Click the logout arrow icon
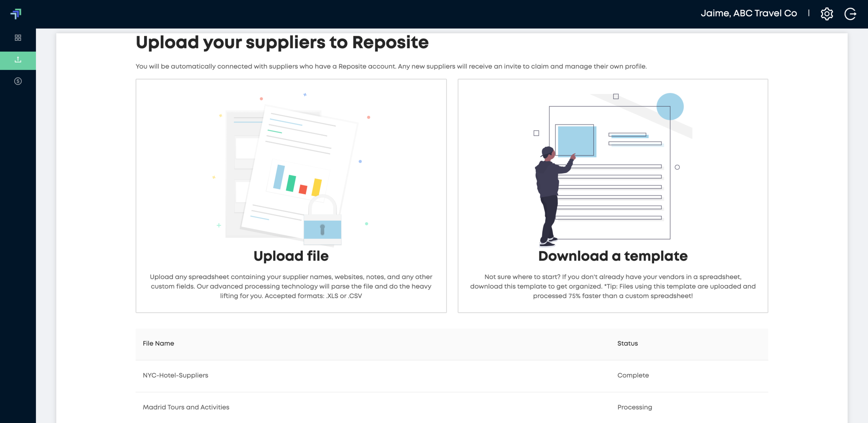 850,14
